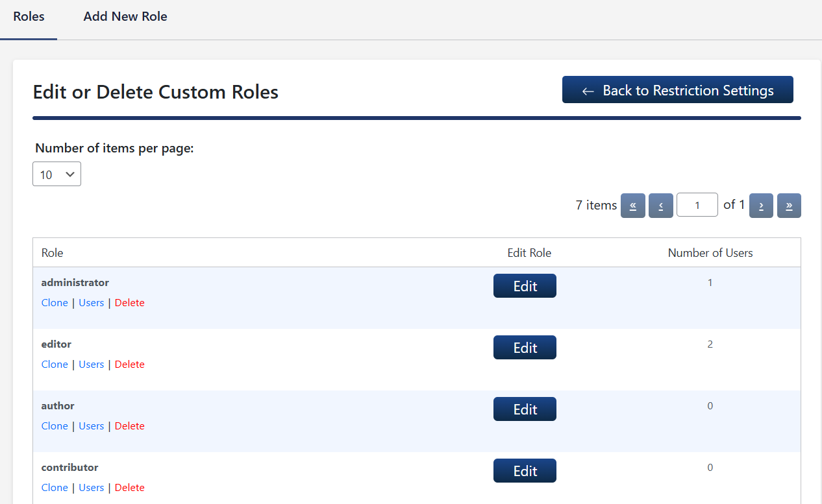822x504 pixels.
Task: Go to next page of roles
Action: 761,206
